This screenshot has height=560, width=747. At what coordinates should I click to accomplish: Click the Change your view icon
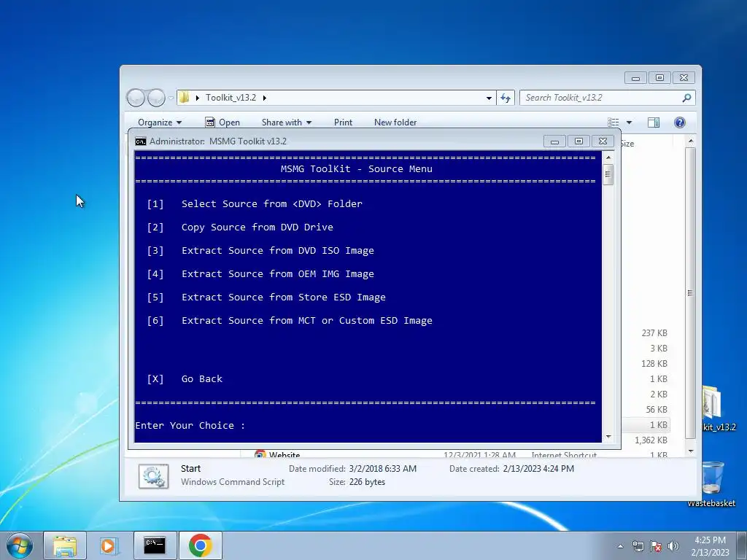(613, 122)
